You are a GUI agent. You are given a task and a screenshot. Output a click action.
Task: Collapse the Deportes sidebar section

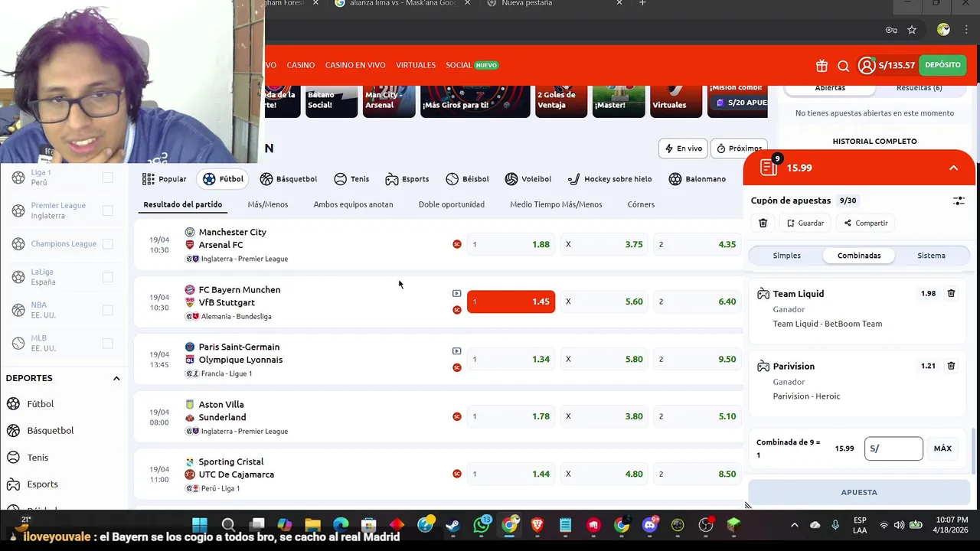[x=116, y=378]
